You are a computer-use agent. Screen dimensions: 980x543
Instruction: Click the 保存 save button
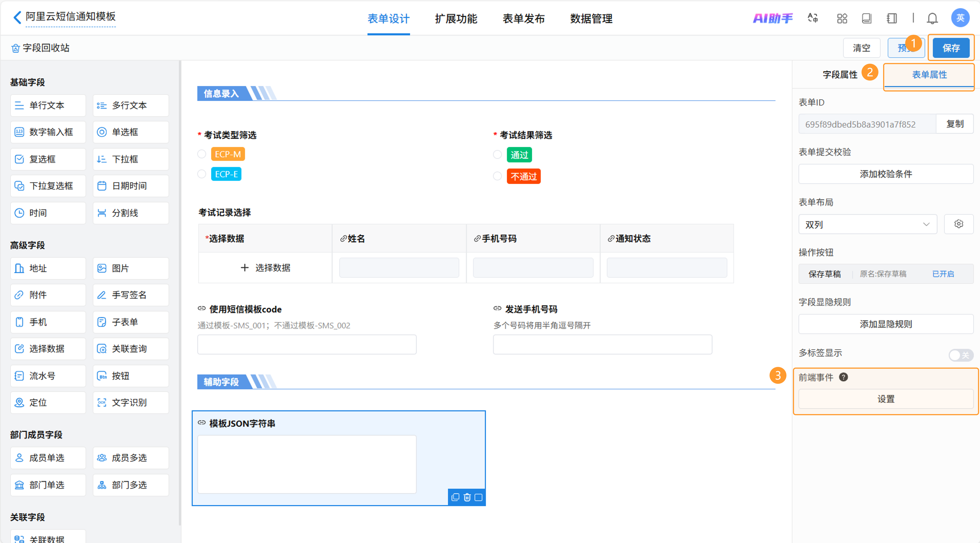coord(951,47)
